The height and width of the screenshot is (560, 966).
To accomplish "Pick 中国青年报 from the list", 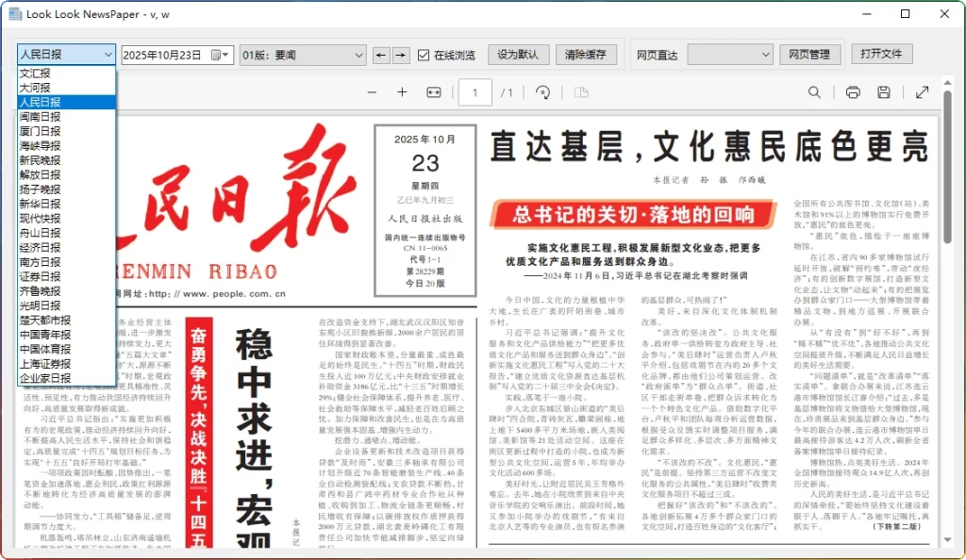I will pos(45,335).
